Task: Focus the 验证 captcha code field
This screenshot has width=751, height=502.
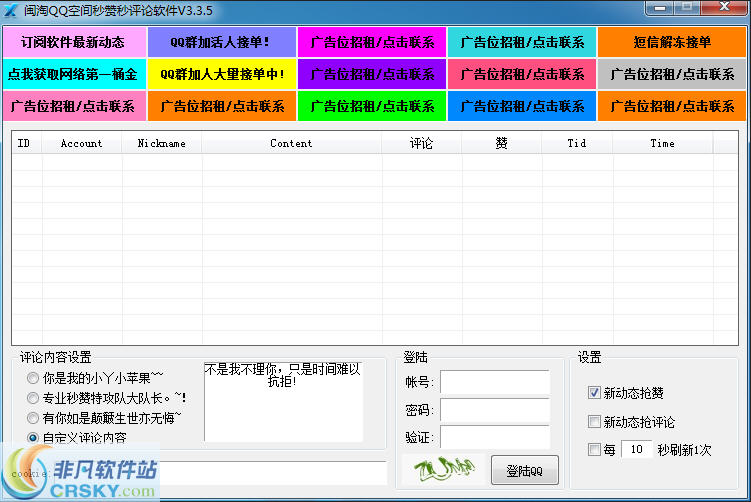Action: coord(495,437)
